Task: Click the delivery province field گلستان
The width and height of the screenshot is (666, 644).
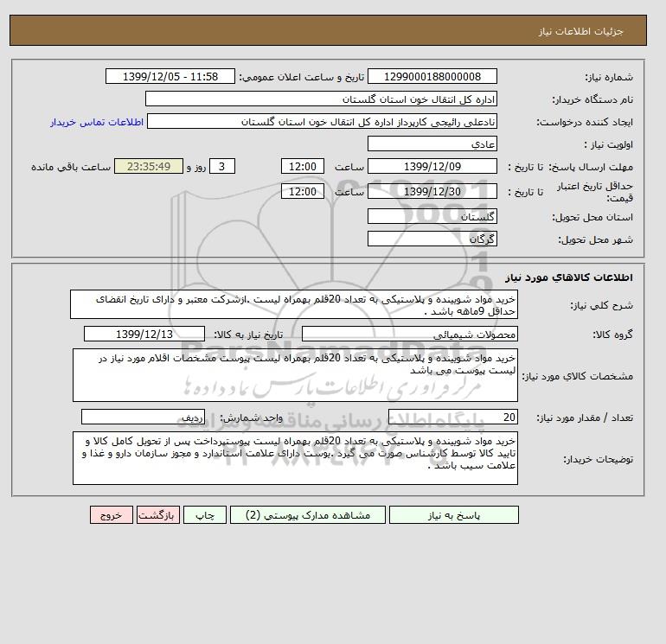Action: pyautogui.click(x=432, y=216)
